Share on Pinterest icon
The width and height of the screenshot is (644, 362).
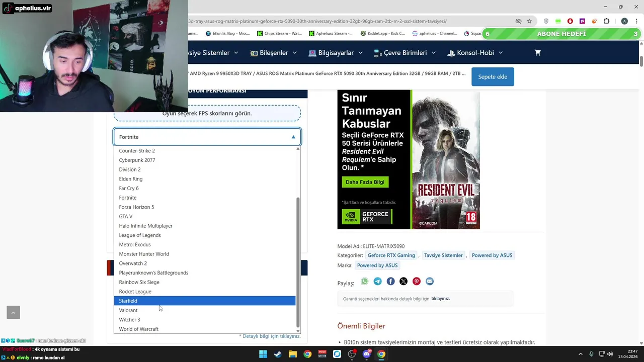(417, 282)
